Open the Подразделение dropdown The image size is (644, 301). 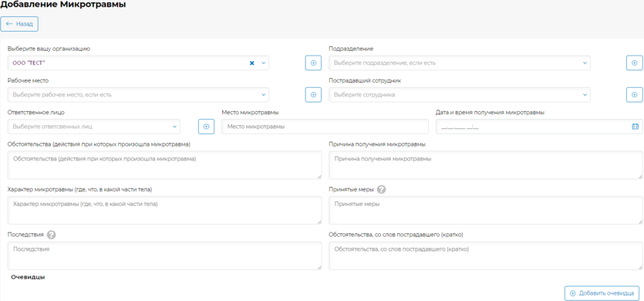point(460,63)
